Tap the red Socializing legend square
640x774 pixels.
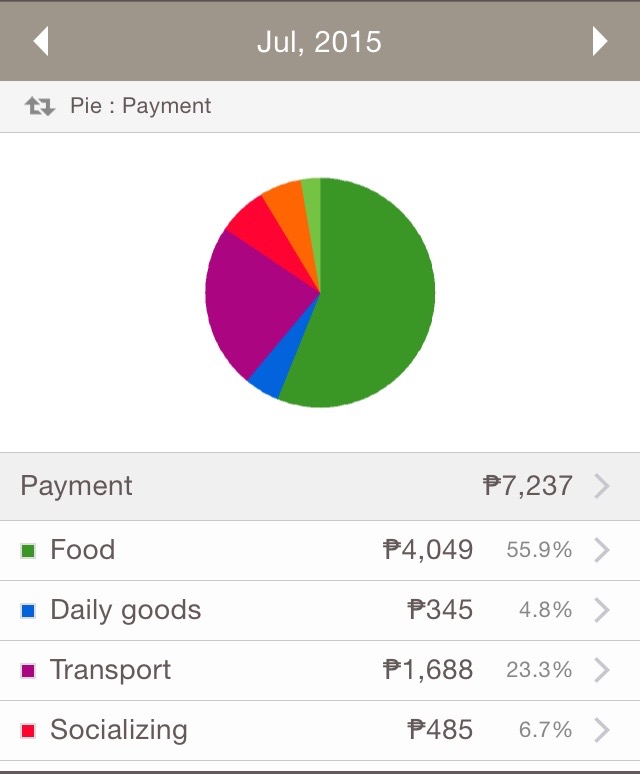(28, 730)
